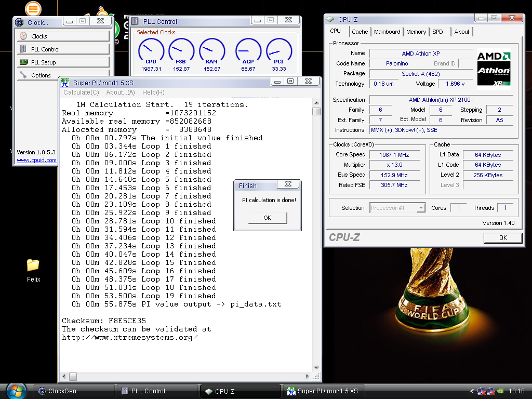
Task: Click the Specification AMD Athlon(tm) XP 2100+
Action: point(441,100)
